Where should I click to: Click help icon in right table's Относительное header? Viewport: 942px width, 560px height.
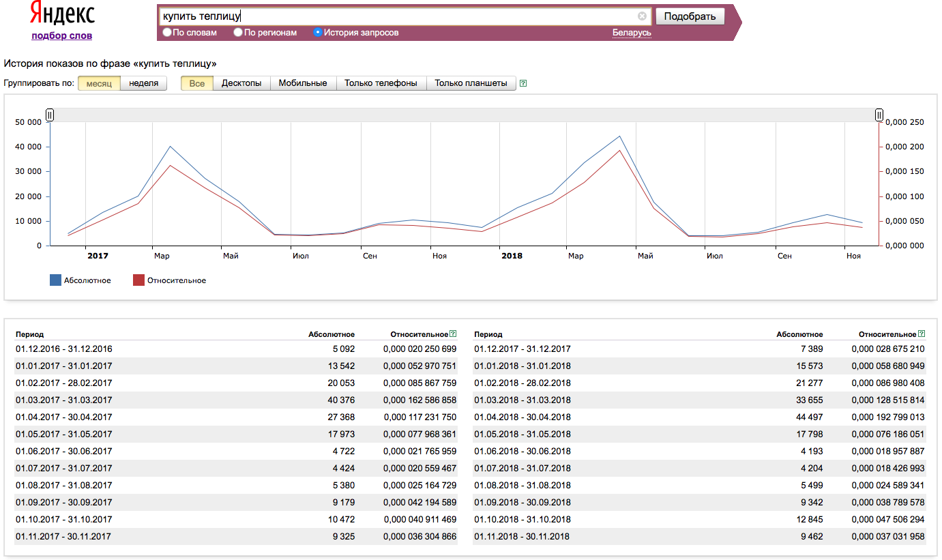coord(922,334)
